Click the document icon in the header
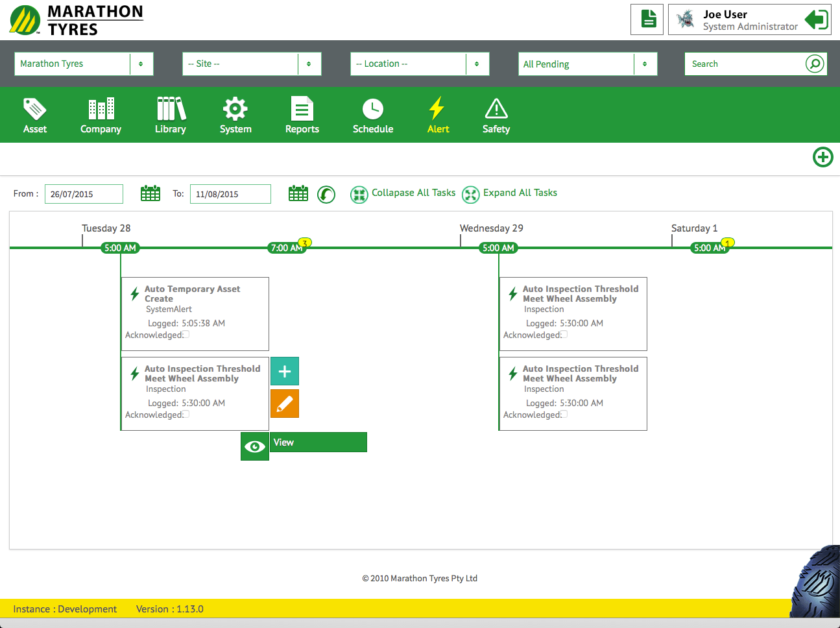 [x=647, y=19]
